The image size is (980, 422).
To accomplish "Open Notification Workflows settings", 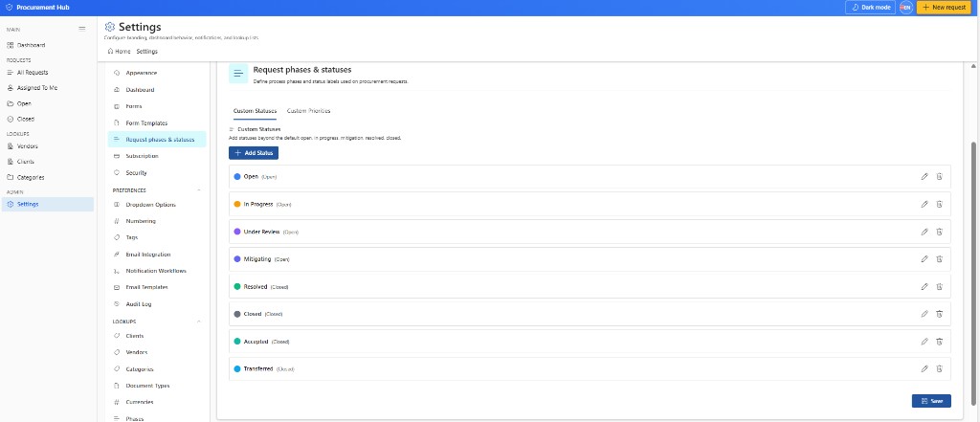I will click(x=157, y=271).
